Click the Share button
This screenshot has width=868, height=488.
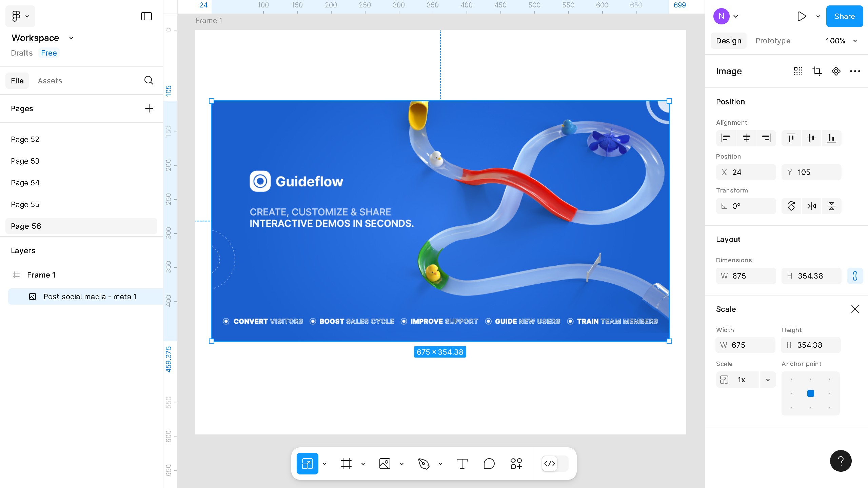[x=844, y=16]
